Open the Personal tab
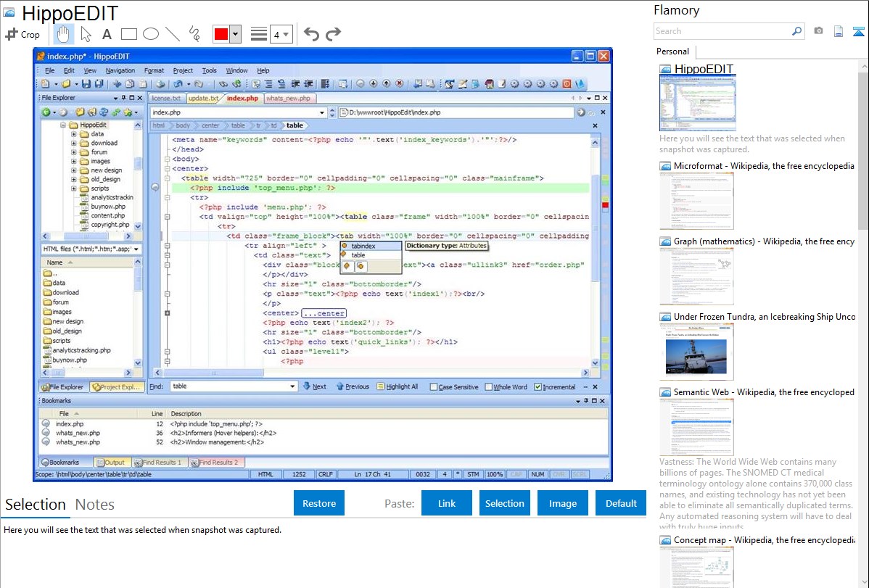The height and width of the screenshot is (588, 869). click(x=672, y=51)
